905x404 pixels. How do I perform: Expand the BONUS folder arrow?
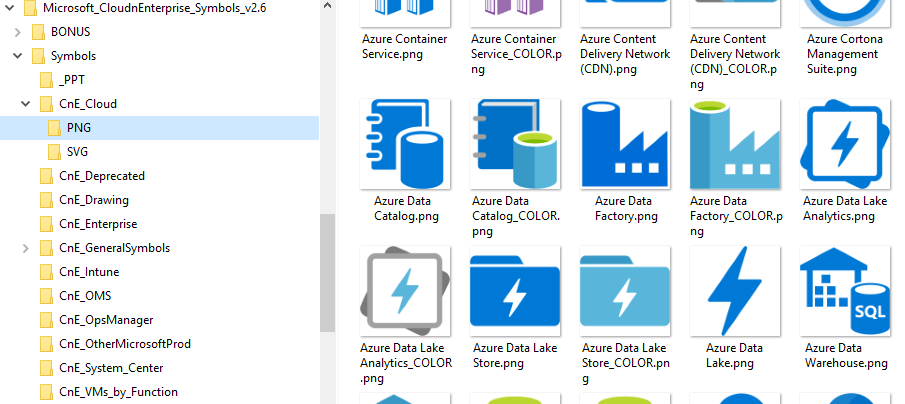[17, 32]
